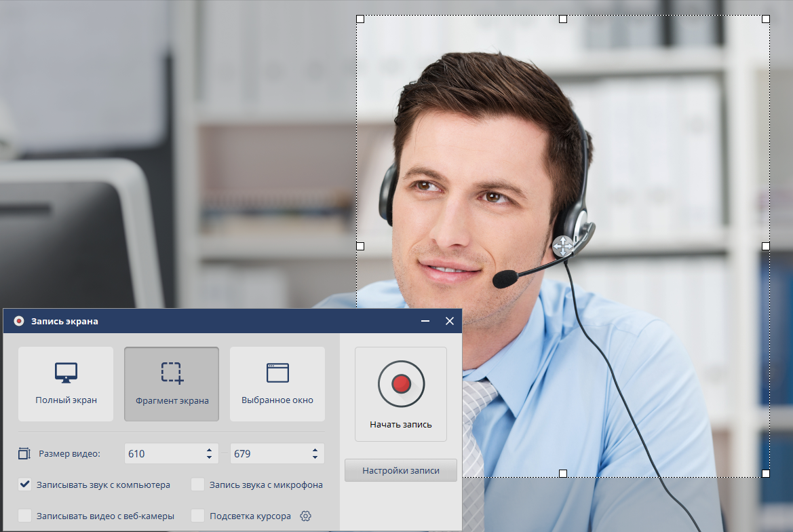
Task: Increase video height 679 with up arrow
Action: point(315,450)
